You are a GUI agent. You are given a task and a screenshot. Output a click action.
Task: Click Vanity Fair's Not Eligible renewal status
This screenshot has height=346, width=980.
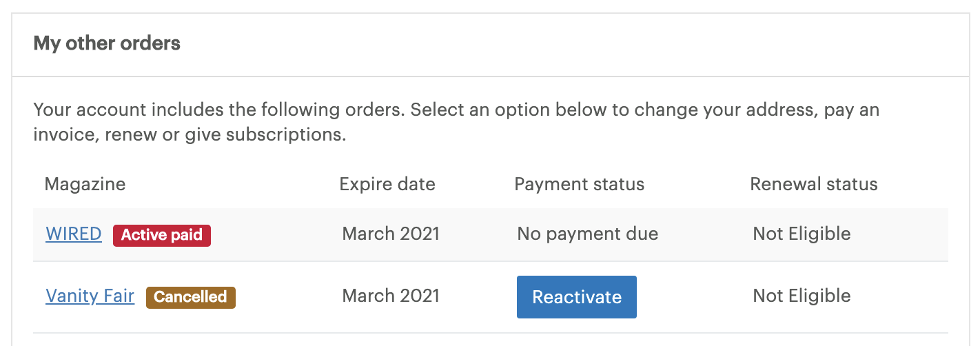[802, 296]
